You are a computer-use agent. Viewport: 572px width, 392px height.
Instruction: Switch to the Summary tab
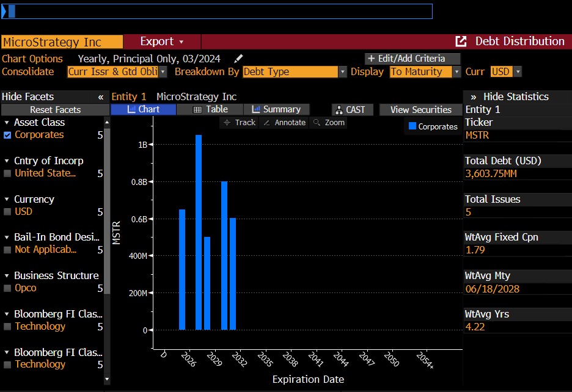[x=276, y=109]
